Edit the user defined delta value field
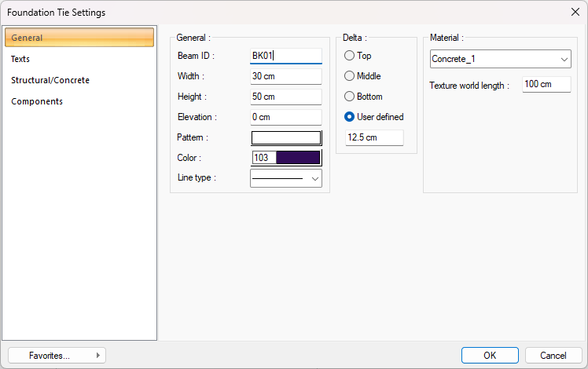The image size is (588, 369). [374, 138]
